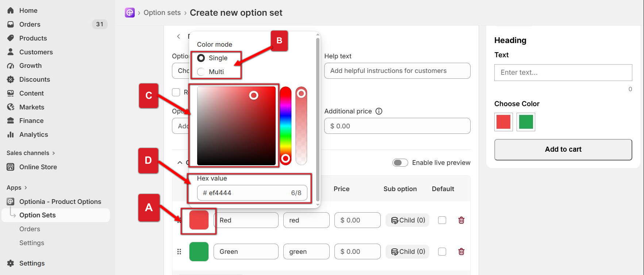
Task: Toggle Enable live preview switch
Action: click(x=400, y=163)
